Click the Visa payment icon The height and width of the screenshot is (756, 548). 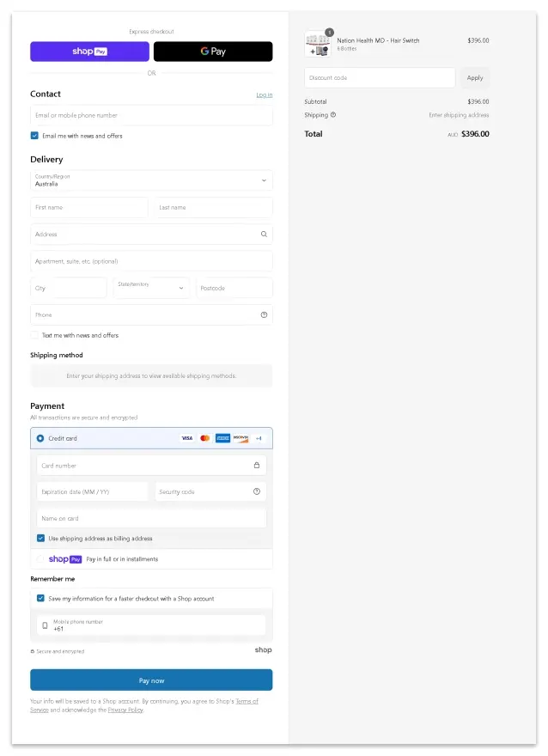186,438
